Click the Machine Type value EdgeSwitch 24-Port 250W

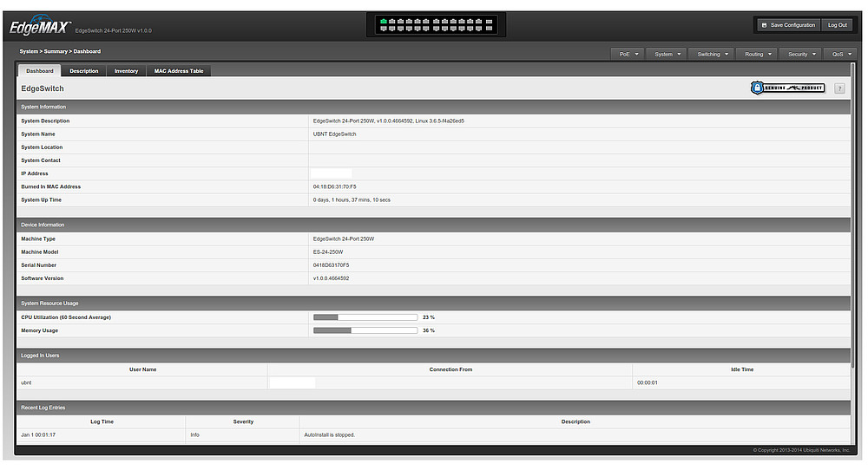[343, 238]
